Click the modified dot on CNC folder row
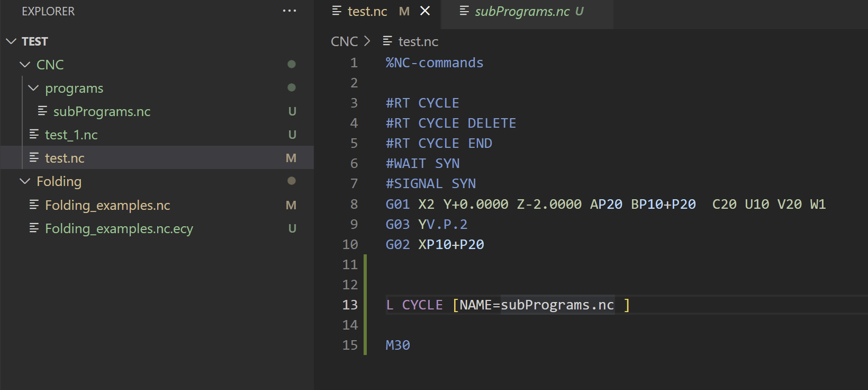This screenshot has width=868, height=390. point(292,64)
